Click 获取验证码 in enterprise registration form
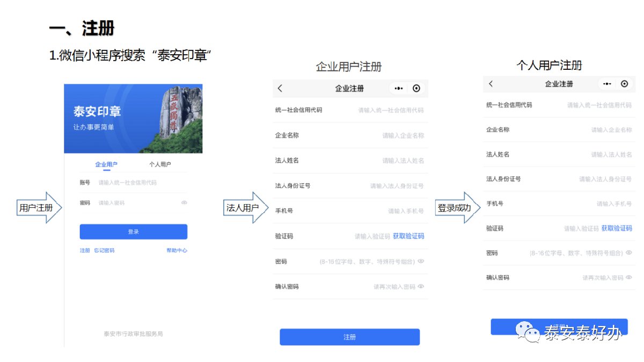 [x=408, y=236]
